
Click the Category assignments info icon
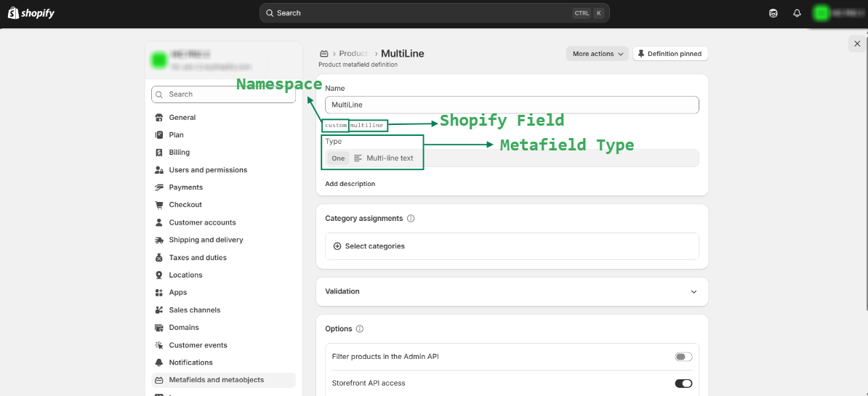tap(411, 219)
